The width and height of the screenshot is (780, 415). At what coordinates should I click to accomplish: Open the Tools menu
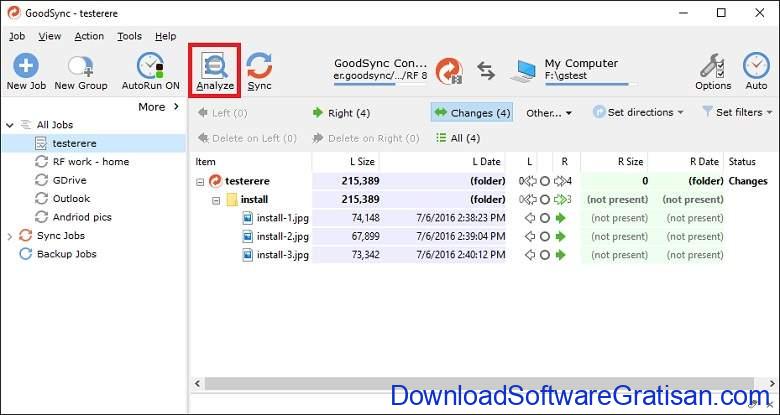click(x=129, y=36)
